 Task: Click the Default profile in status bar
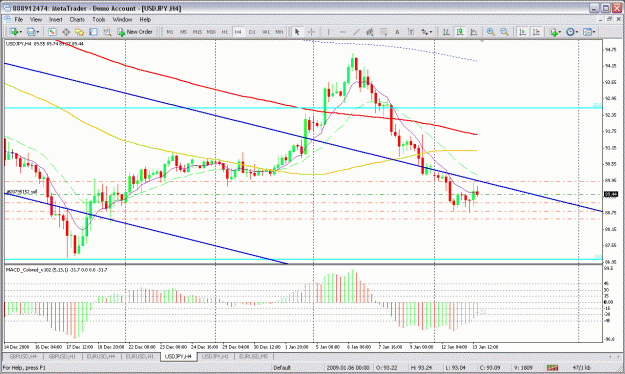pos(282,368)
